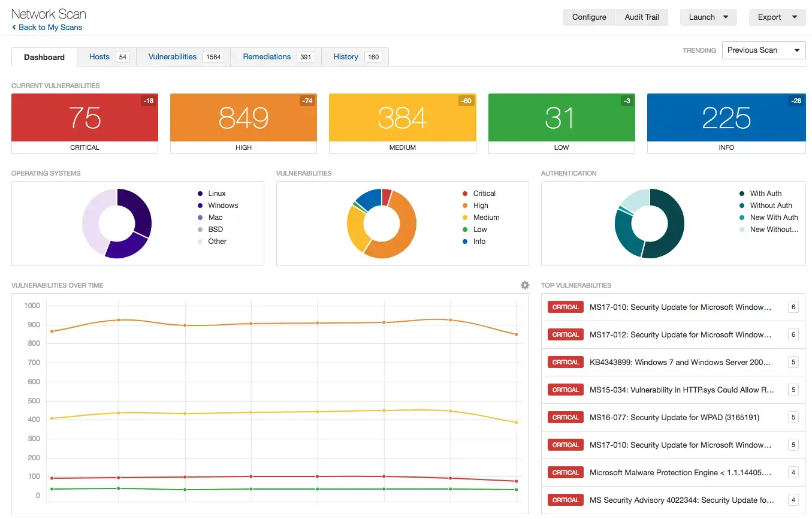
Task: Click count badge 6 next to MS17-012
Action: click(793, 334)
